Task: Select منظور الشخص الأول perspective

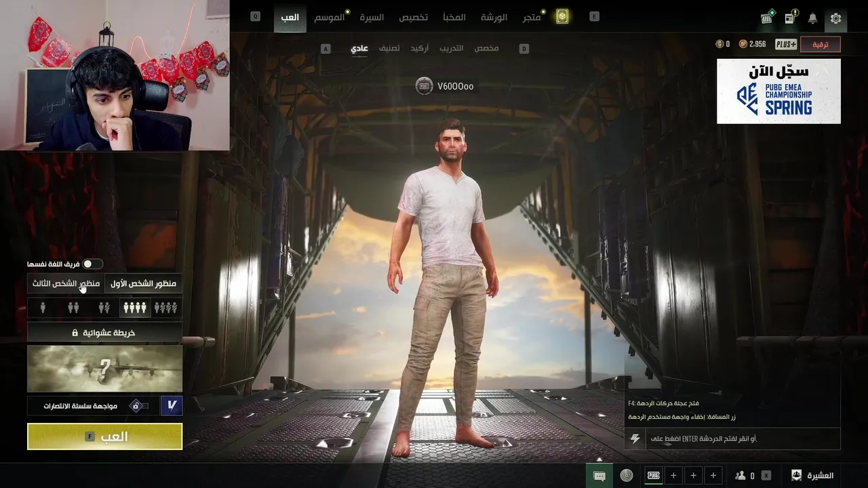Action: point(143,283)
